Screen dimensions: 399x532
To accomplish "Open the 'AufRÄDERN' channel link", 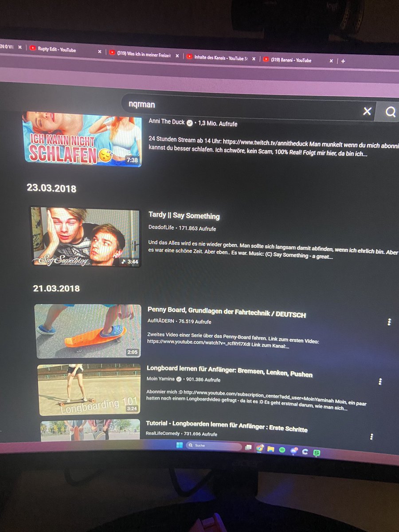I will tap(161, 321).
